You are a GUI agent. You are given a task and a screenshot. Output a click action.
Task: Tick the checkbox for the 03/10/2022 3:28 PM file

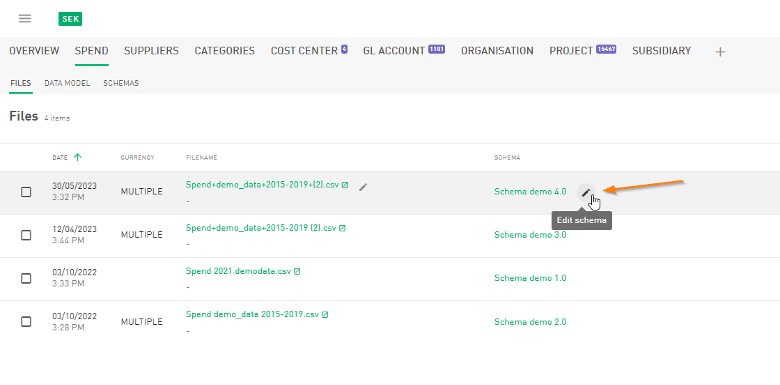[x=26, y=322]
